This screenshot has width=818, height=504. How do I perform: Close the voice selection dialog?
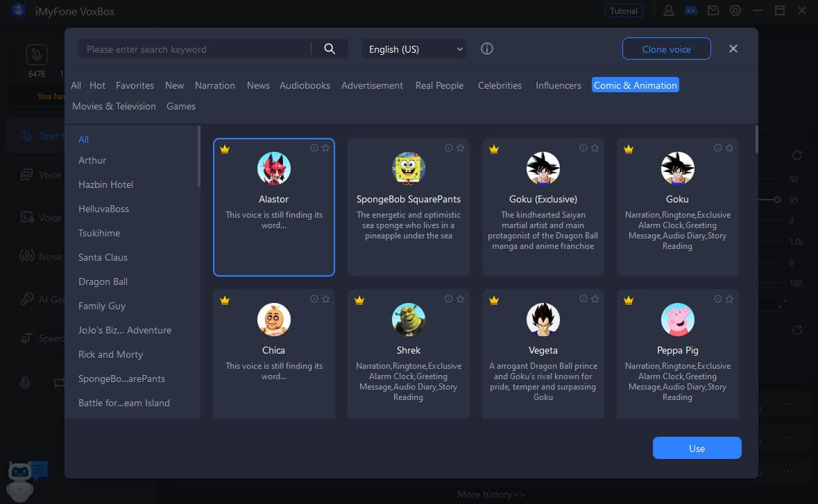(733, 49)
